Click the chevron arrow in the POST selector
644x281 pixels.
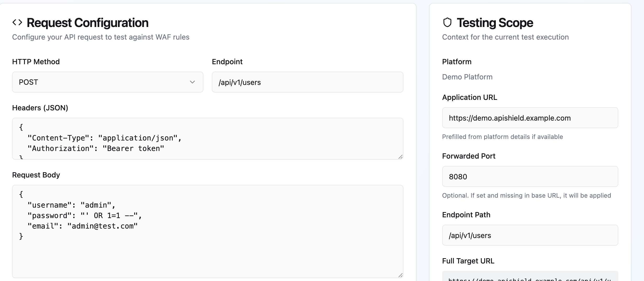(193, 82)
